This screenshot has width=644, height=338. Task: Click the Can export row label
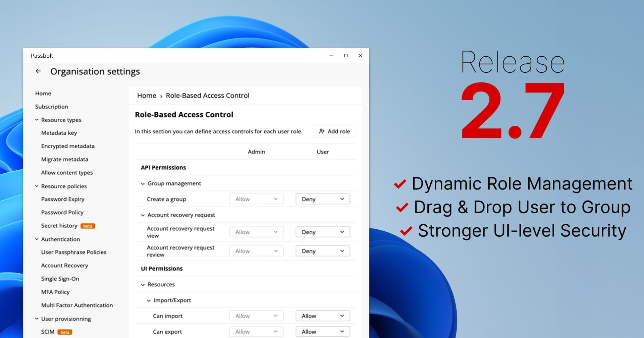coord(167,332)
